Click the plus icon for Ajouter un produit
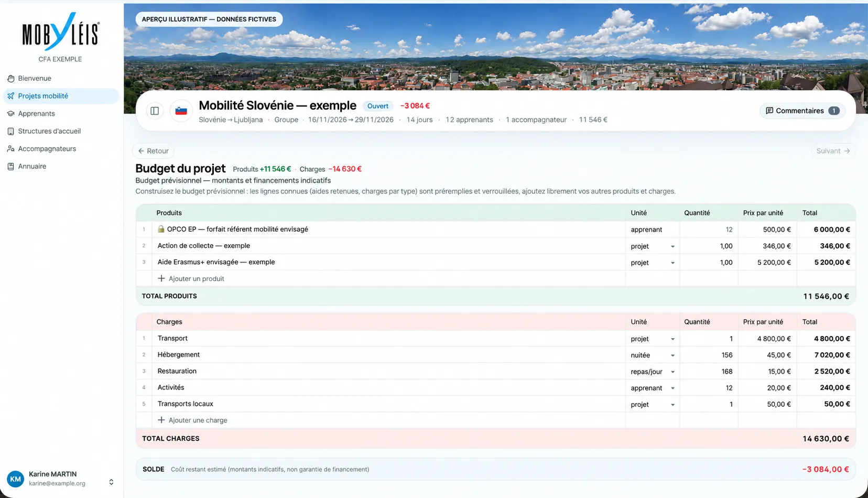Screen dimensions: 868x498 pyautogui.click(x=161, y=278)
